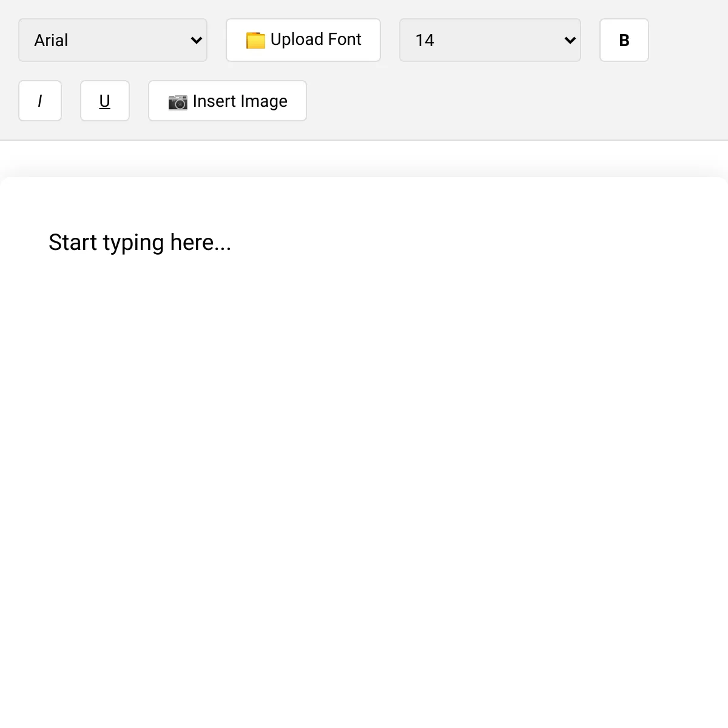Select the underline U formatting icon
The height and width of the screenshot is (728, 728).
click(x=105, y=101)
